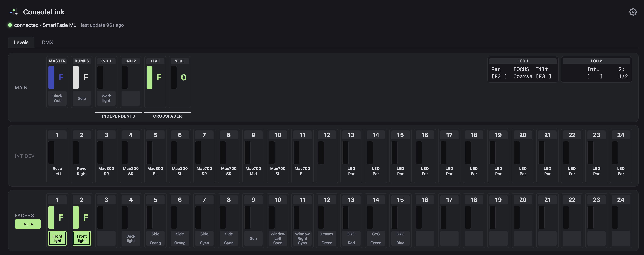Select the Levels tab
This screenshot has height=255, width=644.
(21, 42)
